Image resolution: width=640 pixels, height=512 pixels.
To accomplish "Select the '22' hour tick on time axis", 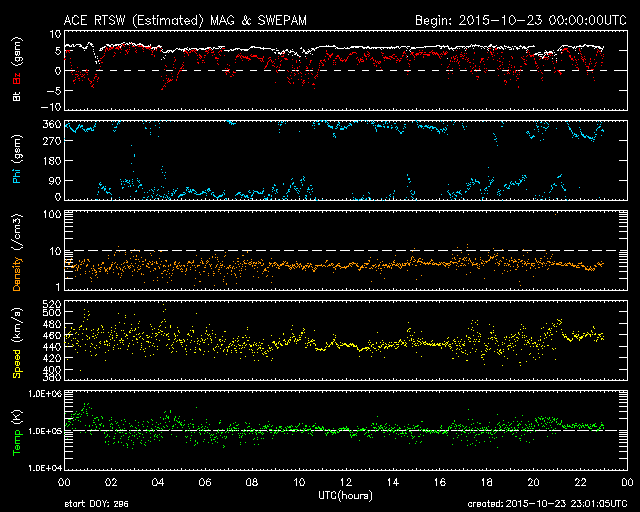I will tap(579, 481).
